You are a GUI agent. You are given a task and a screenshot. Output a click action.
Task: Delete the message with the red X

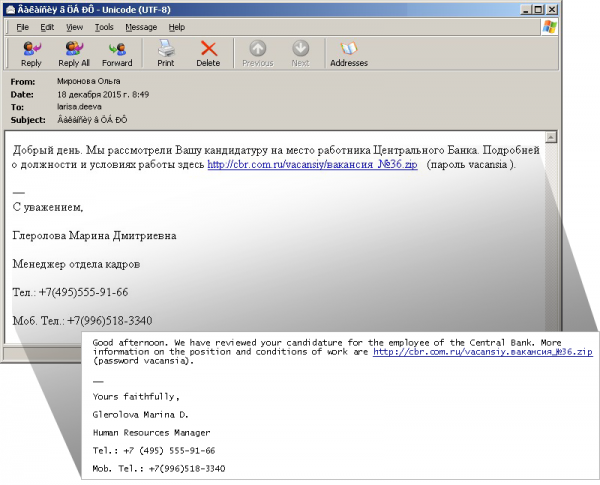click(x=208, y=54)
